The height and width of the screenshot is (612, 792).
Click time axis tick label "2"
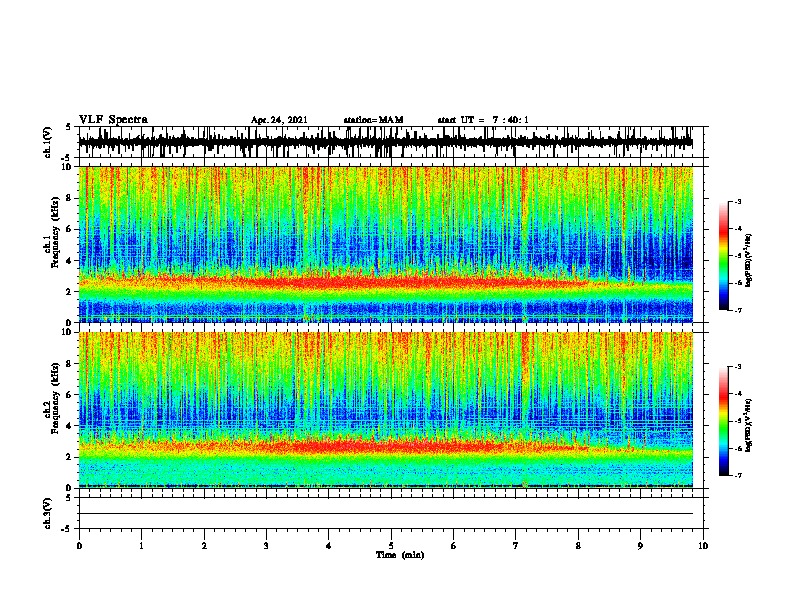[x=204, y=546]
